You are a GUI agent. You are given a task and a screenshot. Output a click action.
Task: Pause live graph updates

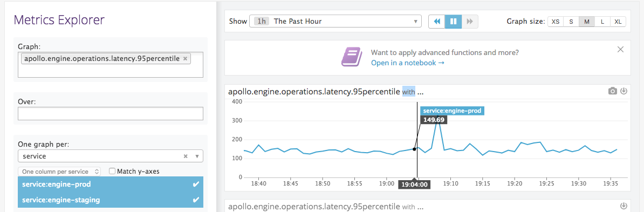pos(454,22)
